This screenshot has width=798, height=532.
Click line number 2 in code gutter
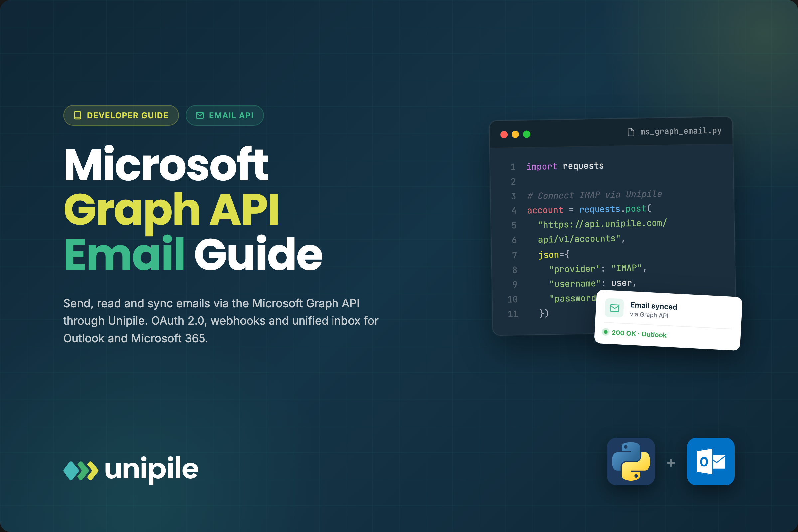pyautogui.click(x=513, y=182)
